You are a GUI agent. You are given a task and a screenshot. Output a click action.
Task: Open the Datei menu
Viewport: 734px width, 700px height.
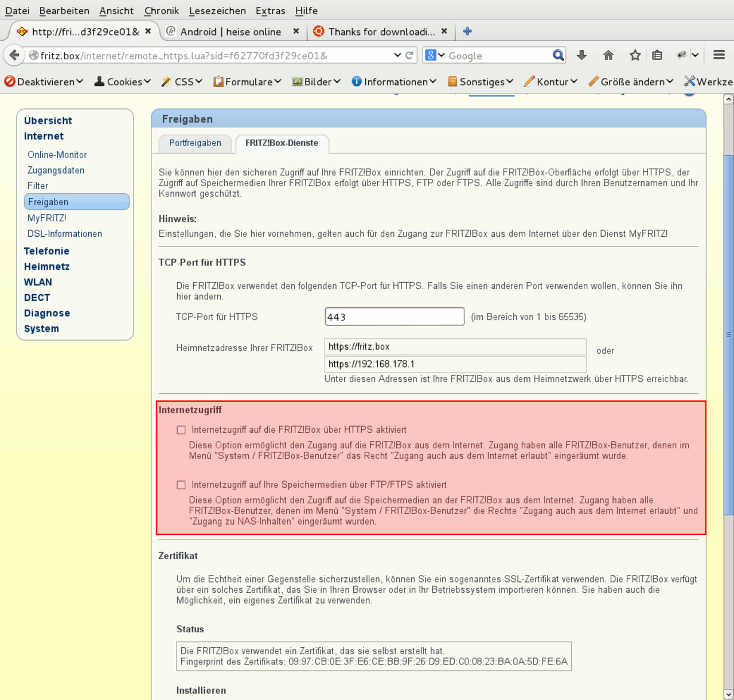pos(17,10)
